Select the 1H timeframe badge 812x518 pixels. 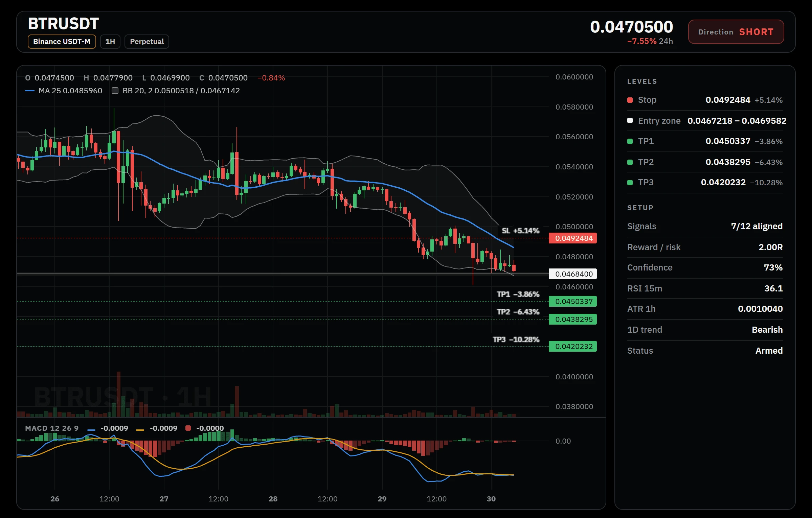pyautogui.click(x=110, y=42)
